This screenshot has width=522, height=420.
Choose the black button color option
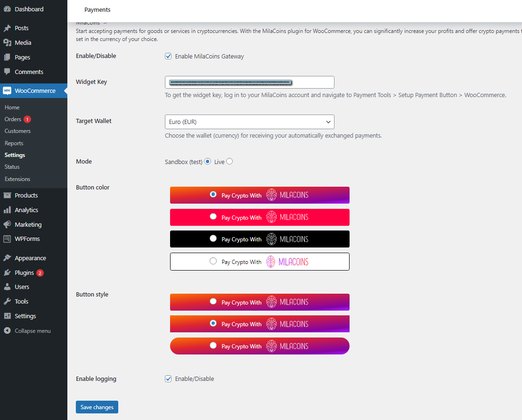213,239
